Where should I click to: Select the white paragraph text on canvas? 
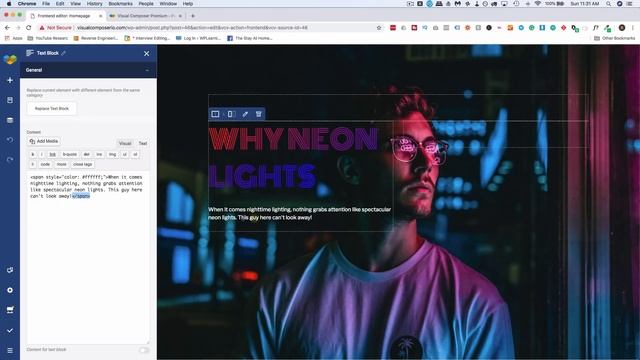click(x=300, y=213)
